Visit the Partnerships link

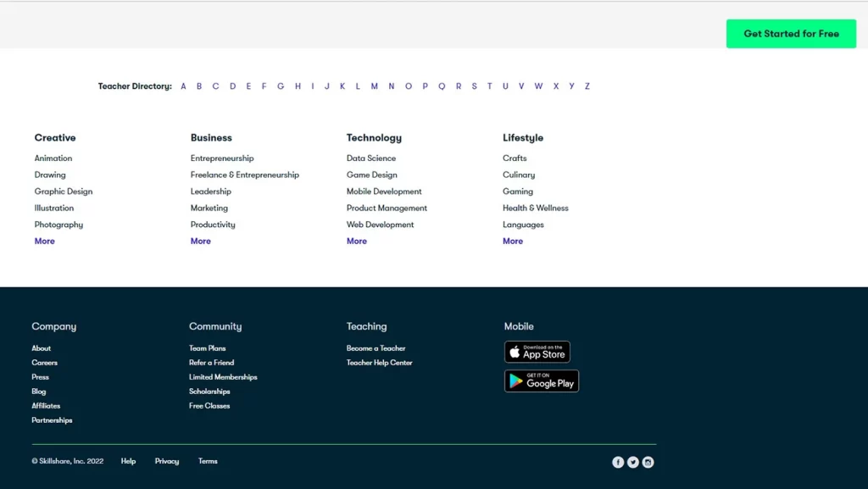tap(52, 420)
